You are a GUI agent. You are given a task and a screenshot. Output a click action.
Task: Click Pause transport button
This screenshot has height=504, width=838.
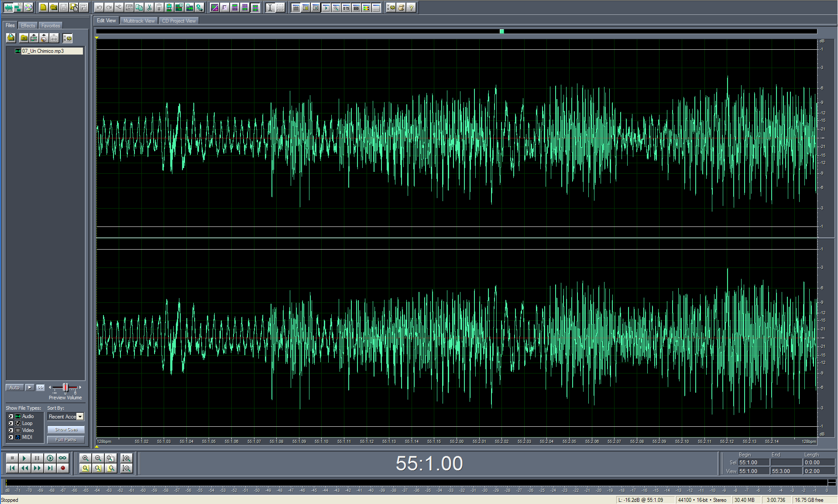[x=37, y=458]
